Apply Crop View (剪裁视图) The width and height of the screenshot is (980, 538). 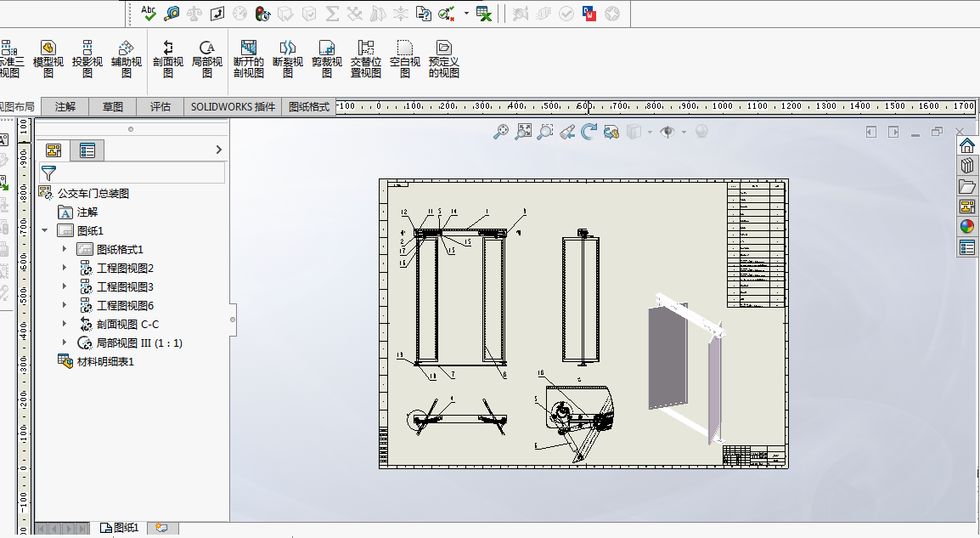click(327, 59)
